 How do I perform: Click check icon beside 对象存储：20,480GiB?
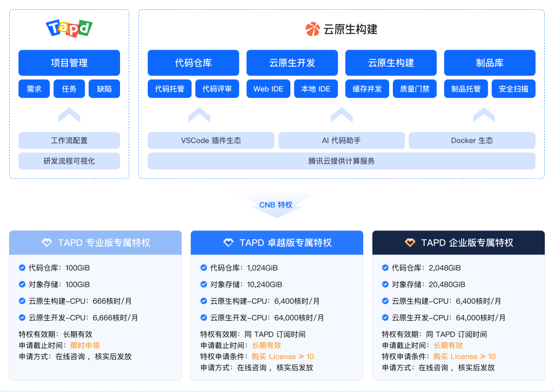pos(385,284)
